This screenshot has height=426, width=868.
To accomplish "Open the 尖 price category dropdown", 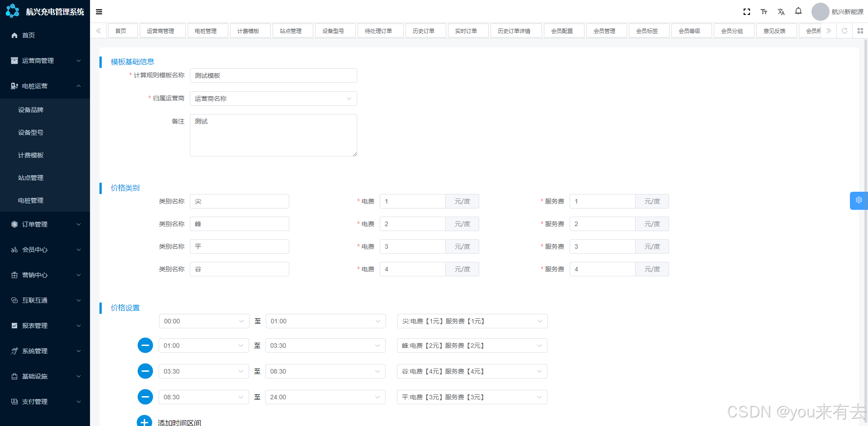I will tap(472, 321).
